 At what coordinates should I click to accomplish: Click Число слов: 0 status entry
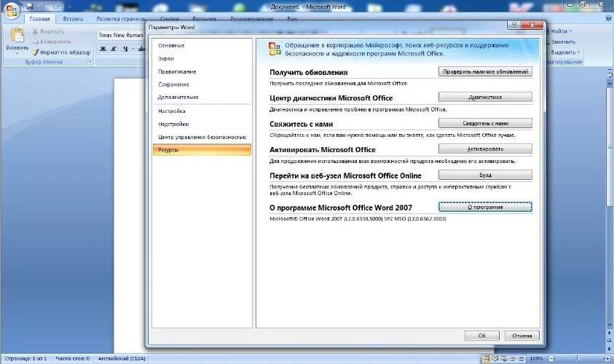[72, 358]
